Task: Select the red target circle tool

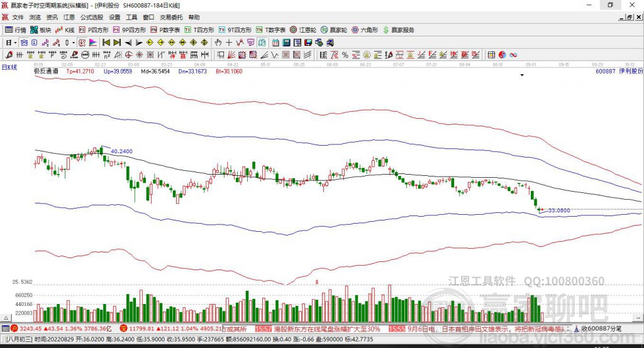Action: [x=128, y=55]
